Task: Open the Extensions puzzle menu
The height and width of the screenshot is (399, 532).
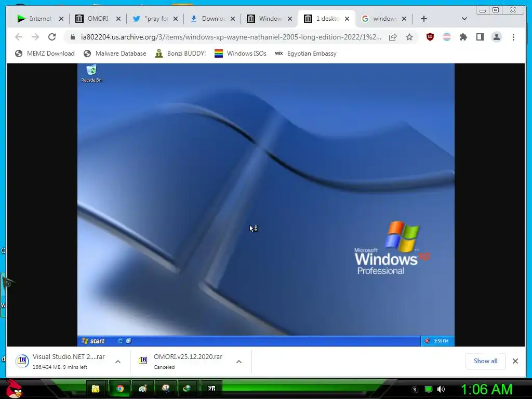Action: (463, 37)
